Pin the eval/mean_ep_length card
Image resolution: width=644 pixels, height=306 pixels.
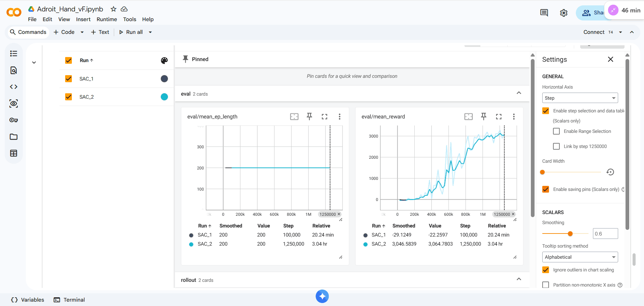(x=309, y=116)
